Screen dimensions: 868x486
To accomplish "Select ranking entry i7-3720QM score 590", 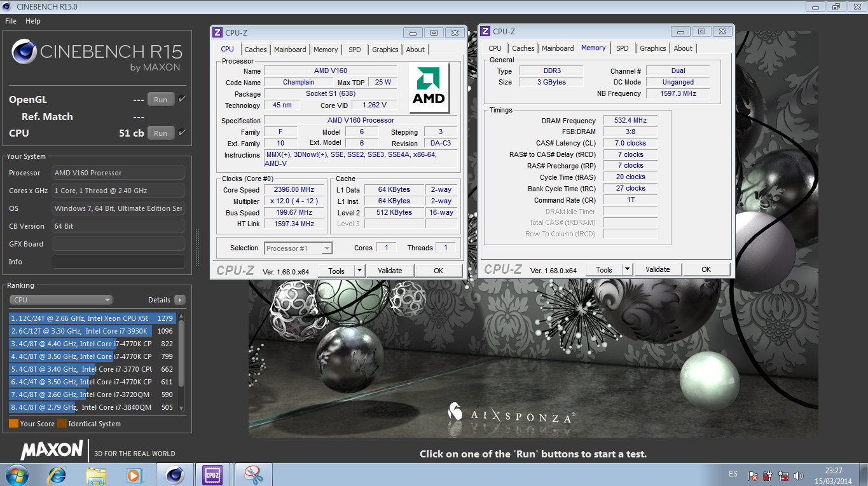I will tap(93, 395).
